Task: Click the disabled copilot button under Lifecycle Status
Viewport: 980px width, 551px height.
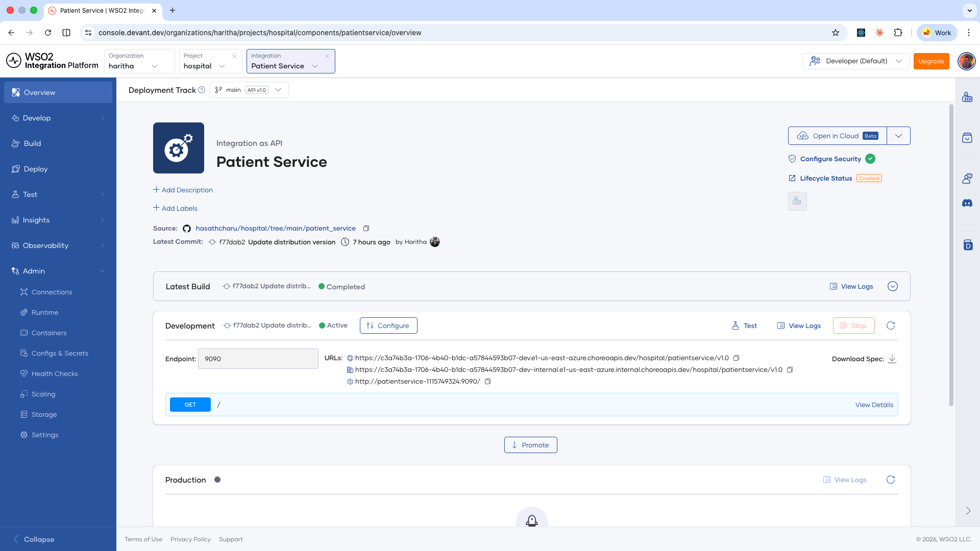Action: coord(797,202)
